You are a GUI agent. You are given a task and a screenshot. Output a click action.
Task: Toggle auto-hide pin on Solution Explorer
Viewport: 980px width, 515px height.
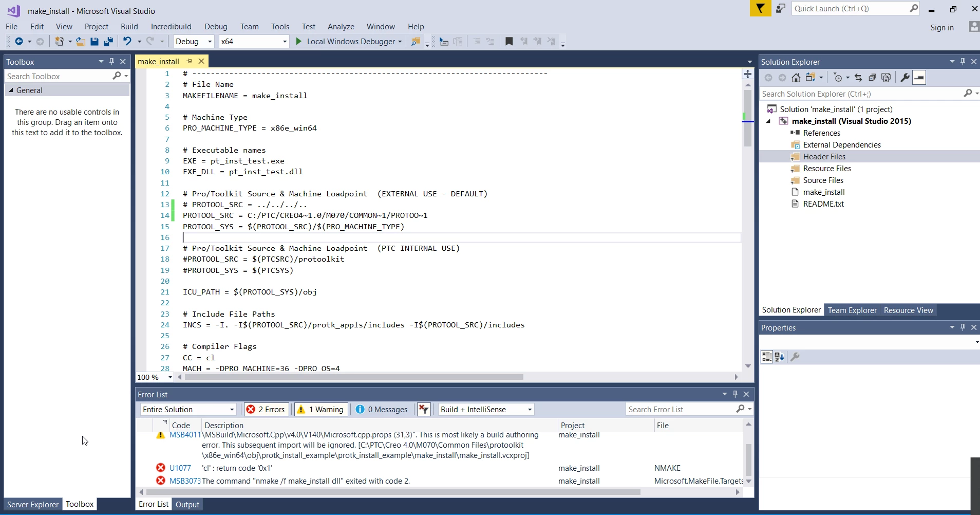(x=963, y=62)
